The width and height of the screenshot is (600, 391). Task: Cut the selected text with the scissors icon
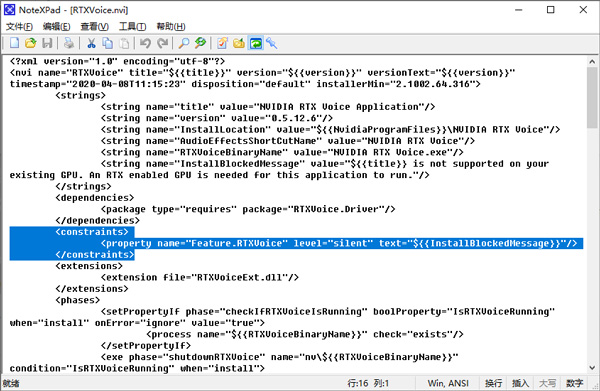(91, 43)
